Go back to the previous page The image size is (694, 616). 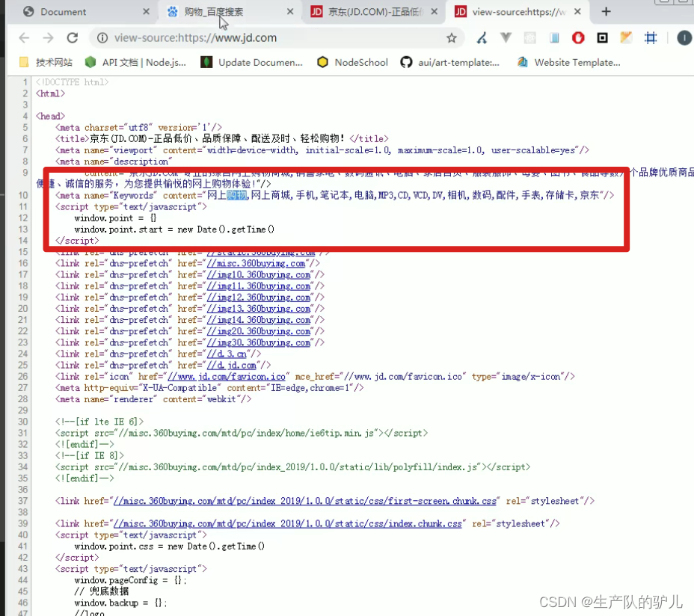(25, 38)
